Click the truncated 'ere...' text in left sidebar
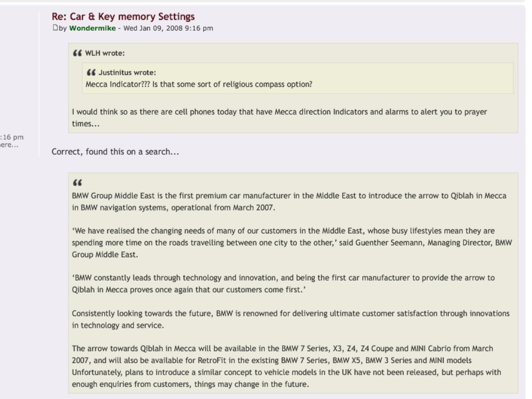The width and height of the screenshot is (532, 399). pos(9,145)
